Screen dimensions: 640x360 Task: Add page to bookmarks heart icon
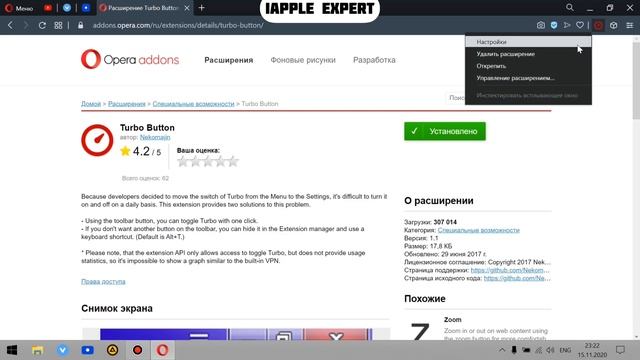(580, 25)
